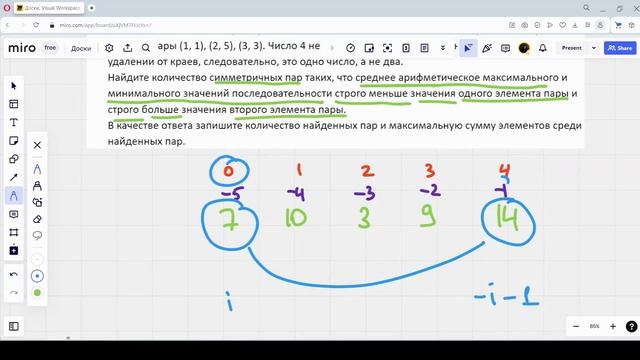Select the Miro browser tab

[49, 8]
